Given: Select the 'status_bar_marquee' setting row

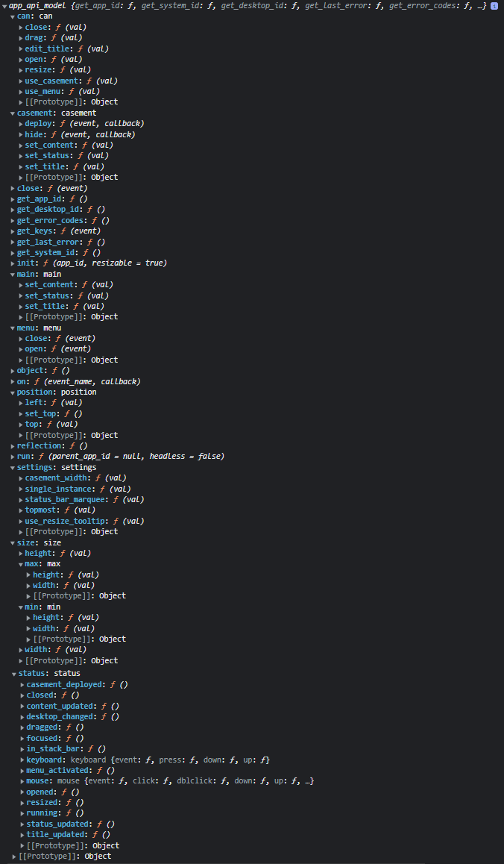Looking at the screenshot, I should click(81, 500).
